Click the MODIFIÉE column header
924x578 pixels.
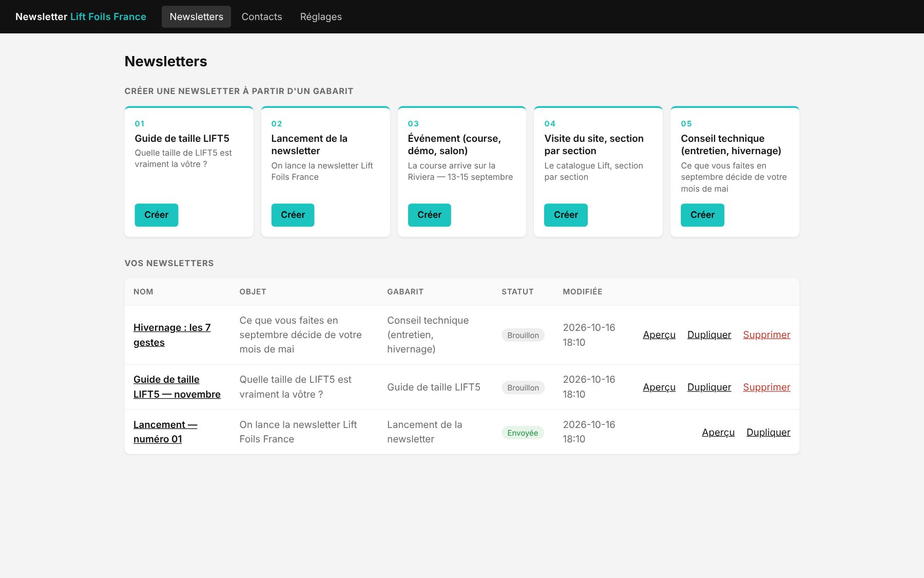[x=582, y=291]
